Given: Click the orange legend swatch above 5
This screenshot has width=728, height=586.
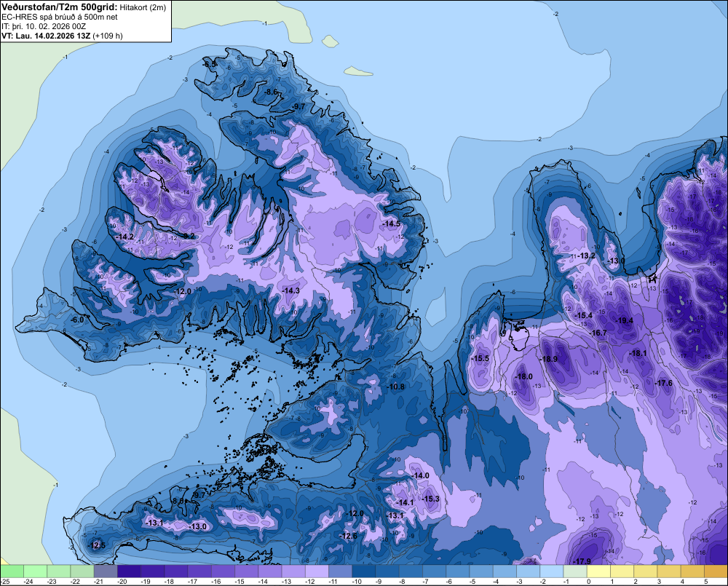Looking at the screenshot, I should click(x=716, y=571).
